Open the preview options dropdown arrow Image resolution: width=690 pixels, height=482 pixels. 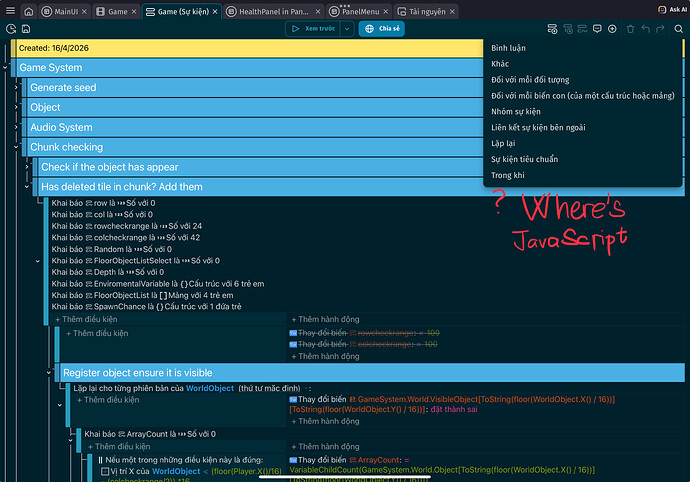point(347,29)
